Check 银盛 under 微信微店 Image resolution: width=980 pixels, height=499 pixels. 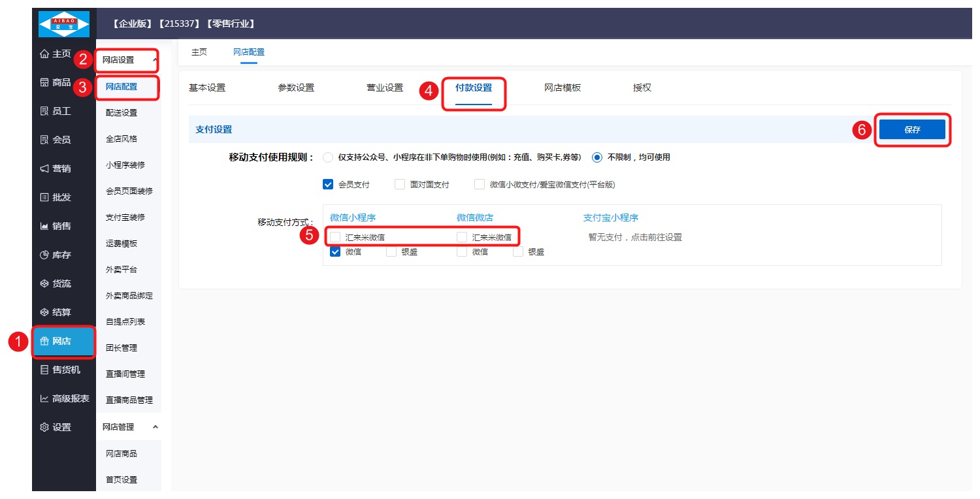[518, 251]
